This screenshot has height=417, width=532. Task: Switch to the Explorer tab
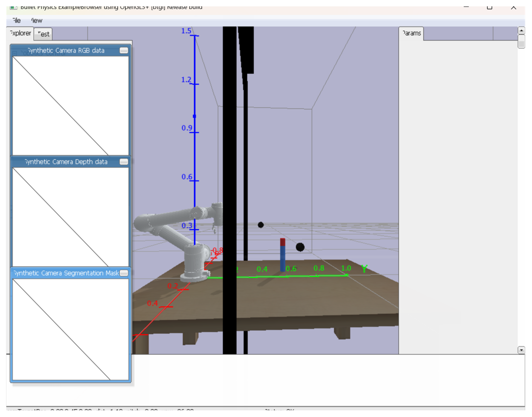(x=21, y=33)
